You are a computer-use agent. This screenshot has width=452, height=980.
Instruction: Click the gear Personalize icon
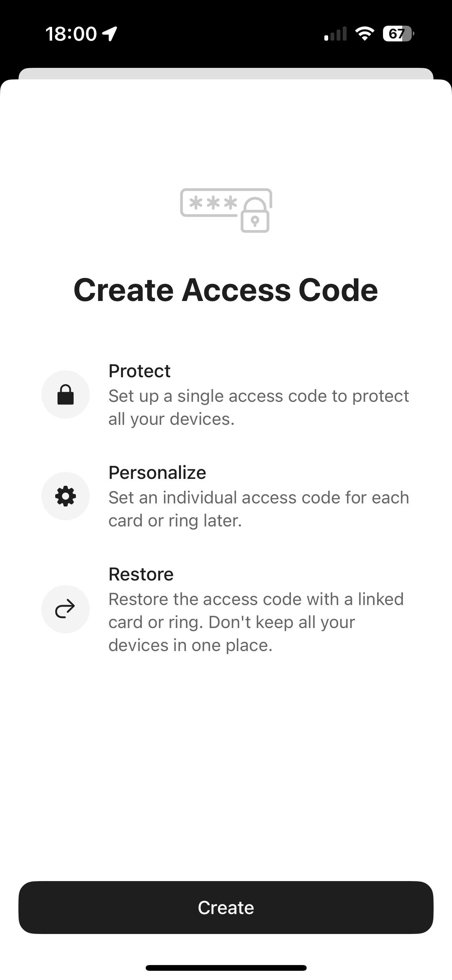(x=66, y=496)
